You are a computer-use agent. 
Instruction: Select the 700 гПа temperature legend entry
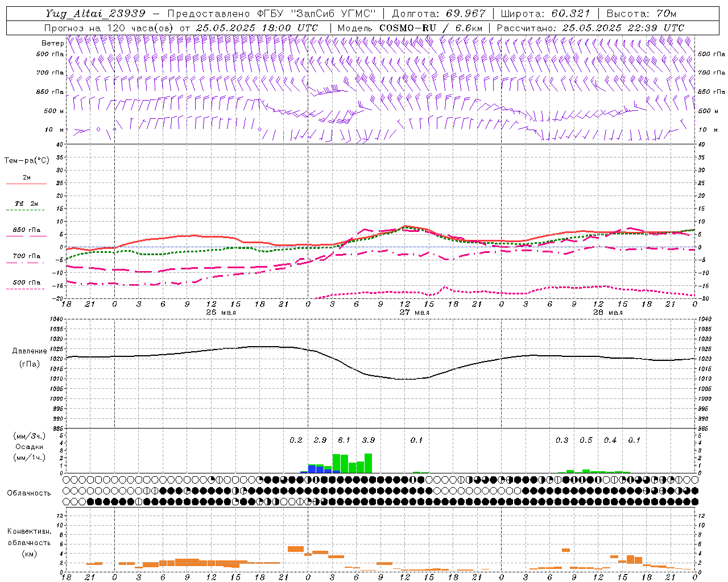coord(26,256)
